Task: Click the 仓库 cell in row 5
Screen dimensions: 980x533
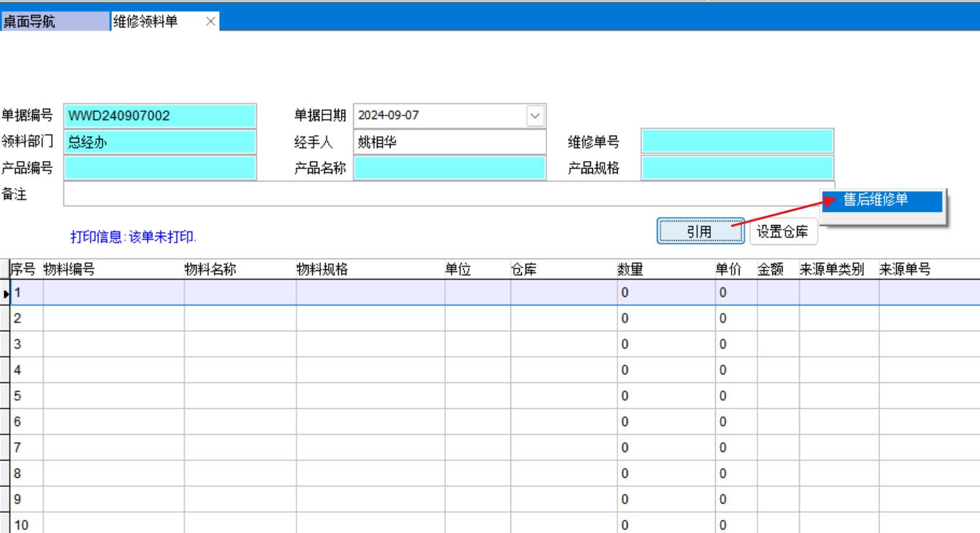Action: [x=563, y=396]
